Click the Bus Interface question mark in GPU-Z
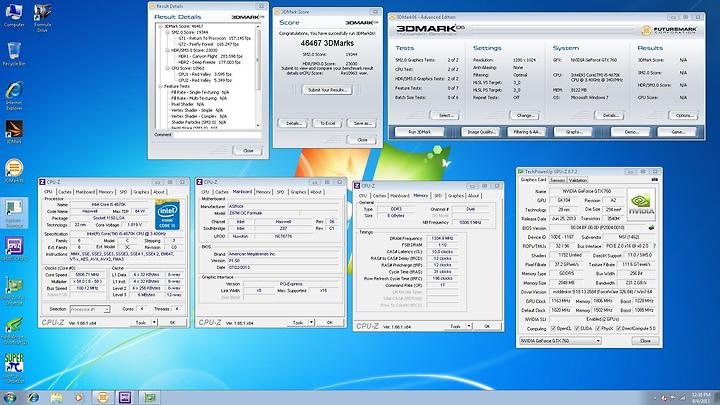This screenshot has width=720, height=405. (654, 246)
